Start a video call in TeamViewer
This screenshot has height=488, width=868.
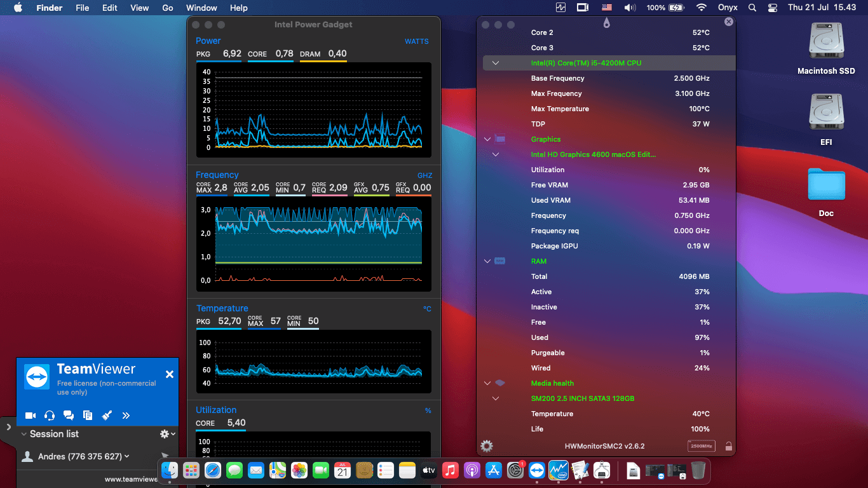pos(30,415)
